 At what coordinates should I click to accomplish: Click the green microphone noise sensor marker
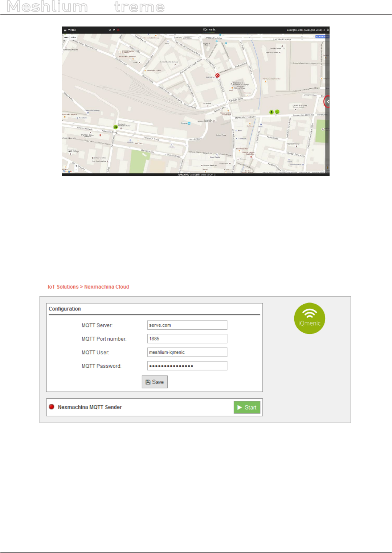[x=271, y=112]
